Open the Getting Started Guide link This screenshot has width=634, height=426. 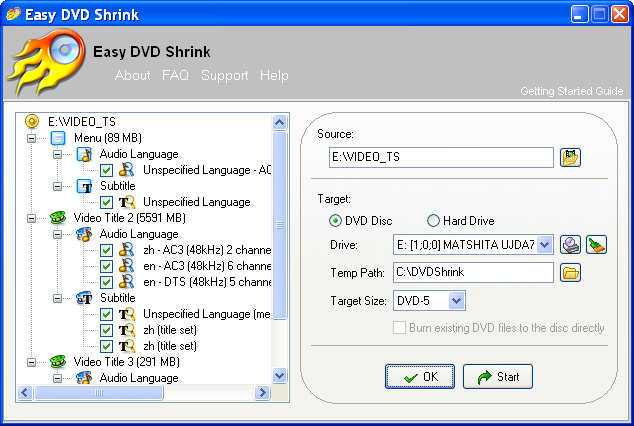point(571,91)
